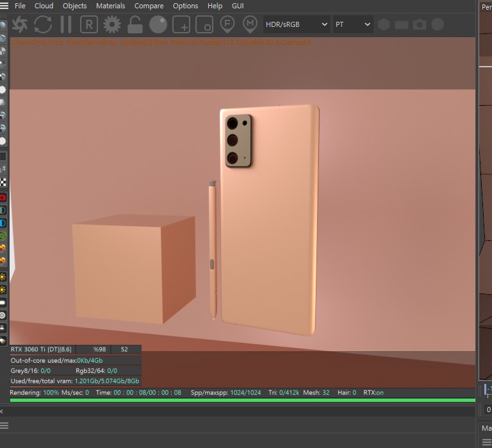Open the hamburger menu beside File
The height and width of the screenshot is (448, 492).
click(4, 5)
